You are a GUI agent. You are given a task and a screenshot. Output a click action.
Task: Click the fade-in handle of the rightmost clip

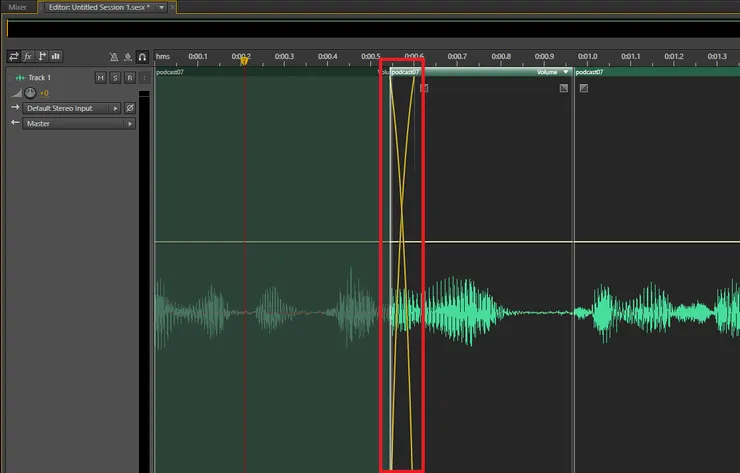[x=584, y=88]
